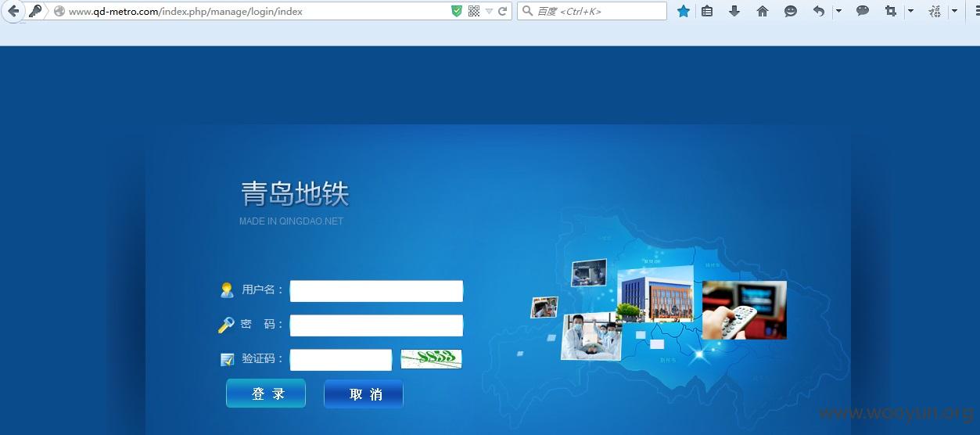This screenshot has width=980, height=435.
Task: Bookmark this page with the star icon
Action: (684, 11)
